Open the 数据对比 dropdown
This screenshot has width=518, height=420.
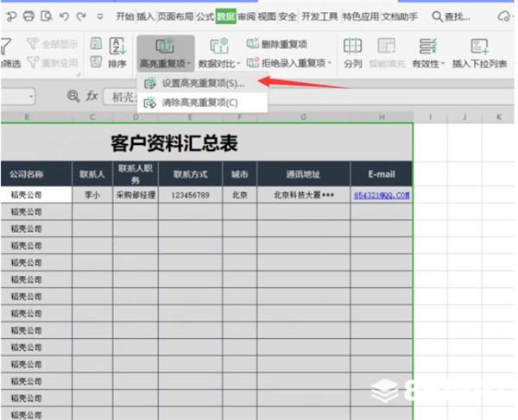click(219, 53)
